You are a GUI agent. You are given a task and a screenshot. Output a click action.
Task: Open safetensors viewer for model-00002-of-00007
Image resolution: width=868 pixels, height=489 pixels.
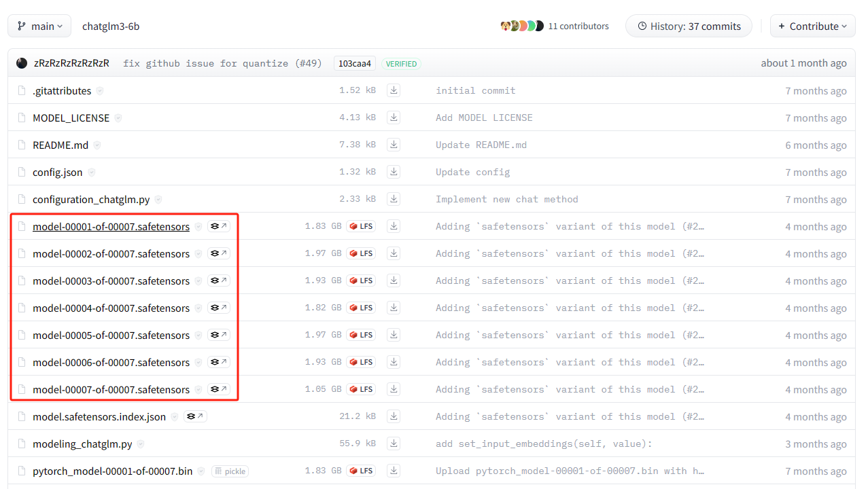tap(219, 253)
